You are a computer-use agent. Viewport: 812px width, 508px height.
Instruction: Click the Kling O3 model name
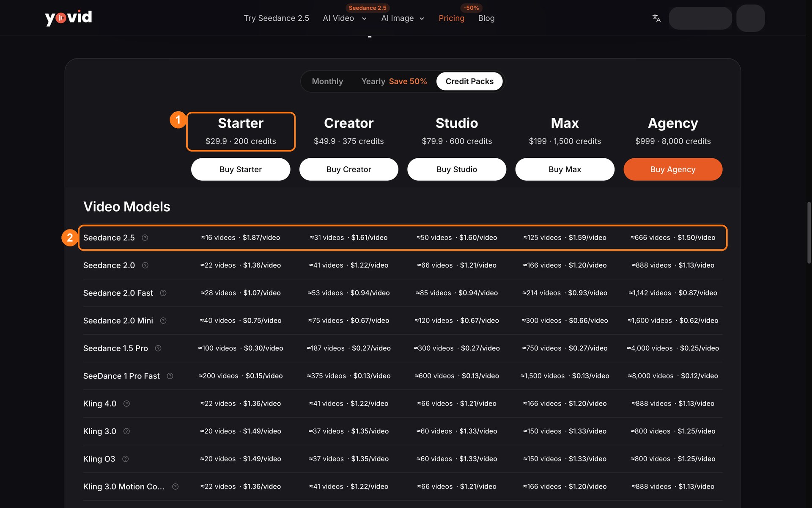[x=99, y=459]
